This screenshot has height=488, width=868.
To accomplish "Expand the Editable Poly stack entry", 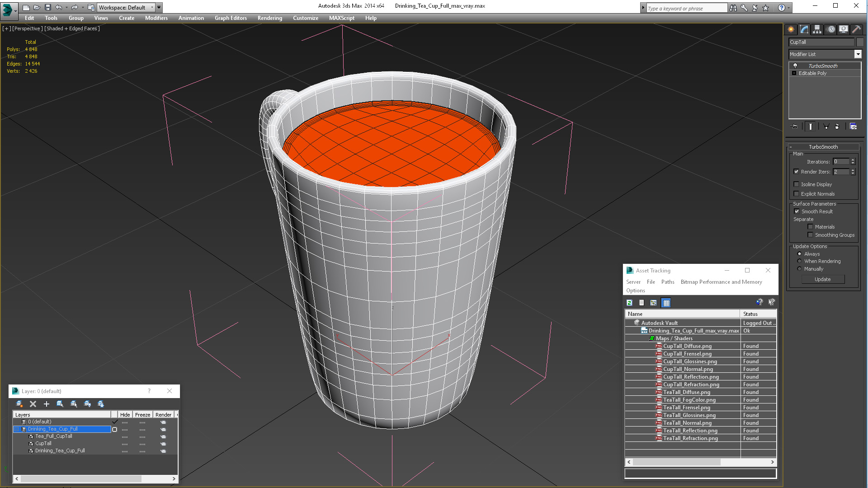I will (794, 73).
